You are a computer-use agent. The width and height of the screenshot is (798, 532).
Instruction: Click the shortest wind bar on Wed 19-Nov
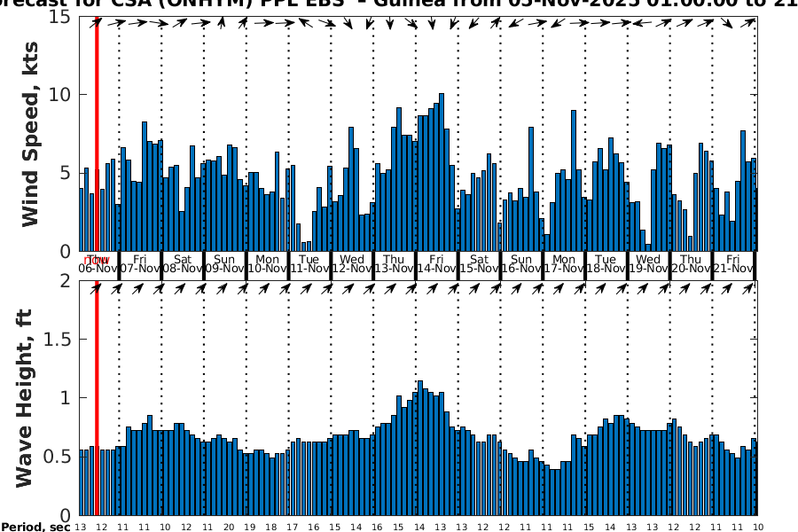tap(648, 247)
